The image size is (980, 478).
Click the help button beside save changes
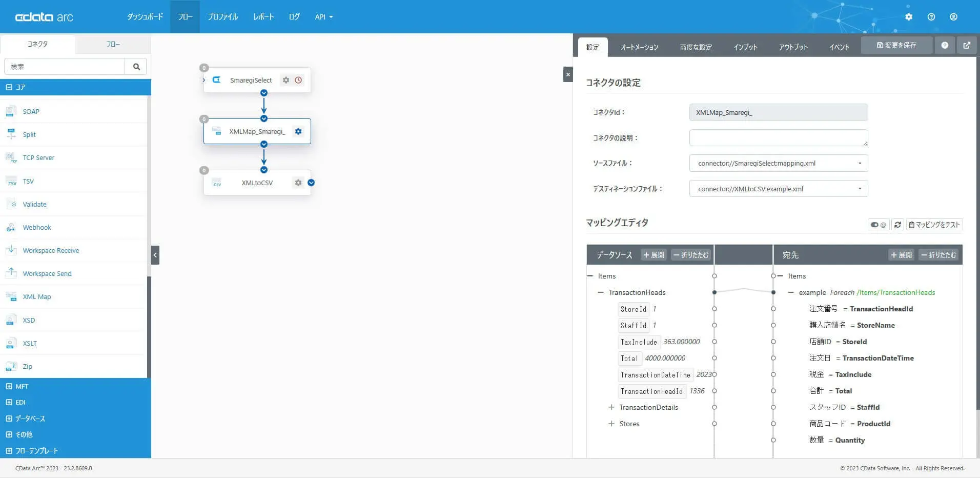[945, 45]
